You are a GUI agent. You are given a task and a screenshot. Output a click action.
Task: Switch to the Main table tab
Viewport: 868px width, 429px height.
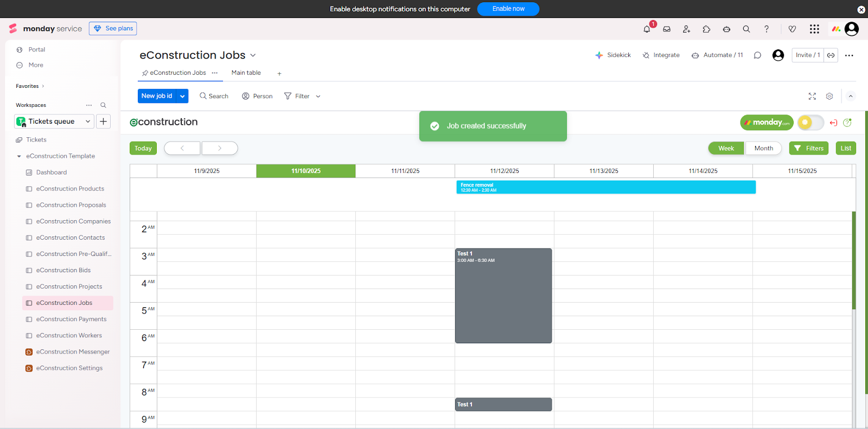point(246,73)
